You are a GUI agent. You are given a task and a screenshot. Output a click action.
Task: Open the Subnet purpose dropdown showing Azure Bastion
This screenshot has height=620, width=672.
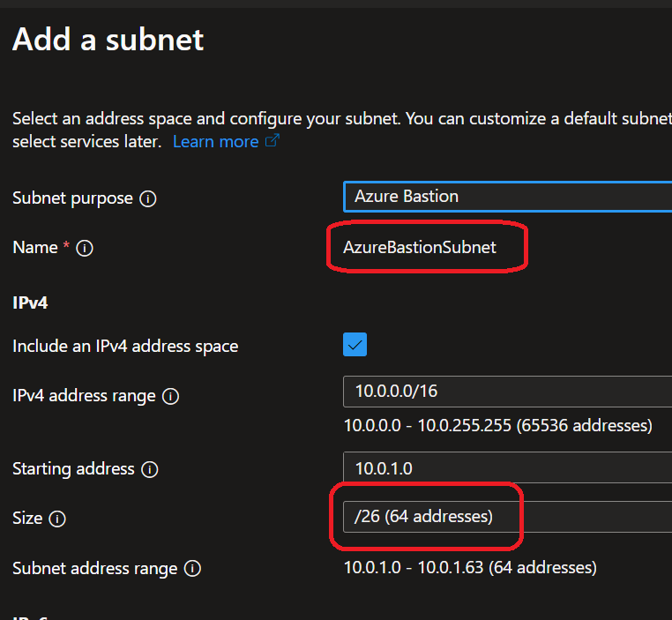point(507,197)
